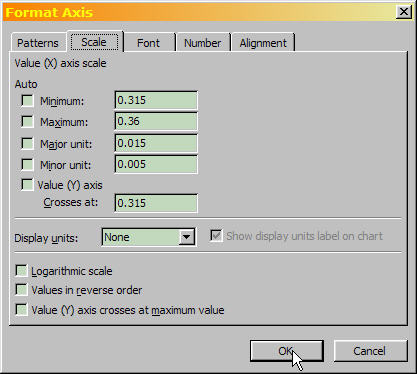Open the Font tab

click(149, 43)
